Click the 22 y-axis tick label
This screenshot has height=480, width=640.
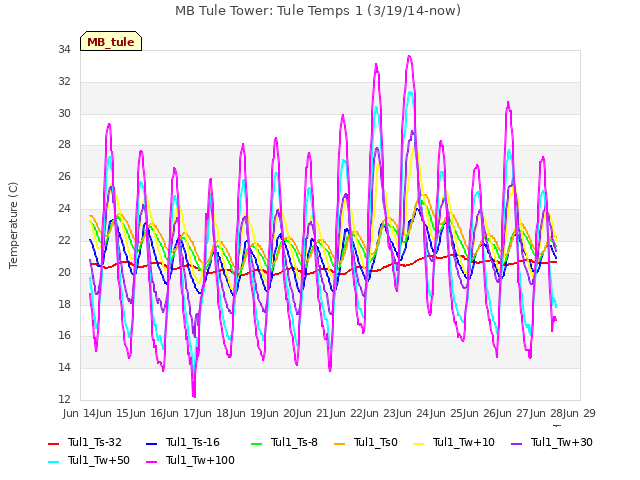(64, 240)
